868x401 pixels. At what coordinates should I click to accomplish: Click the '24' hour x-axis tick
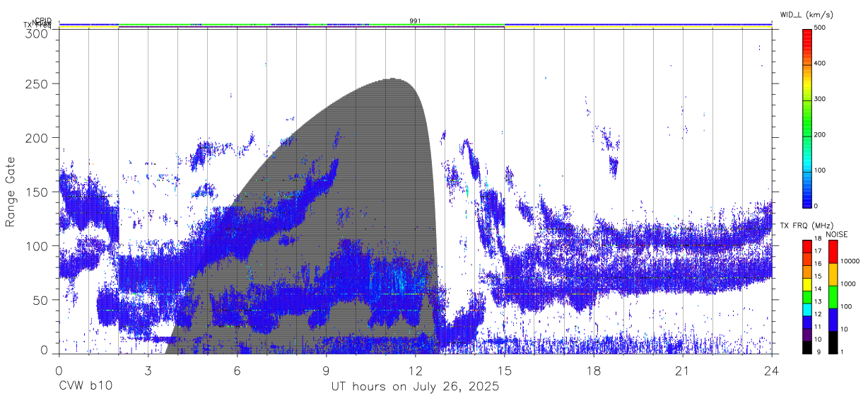(x=772, y=371)
